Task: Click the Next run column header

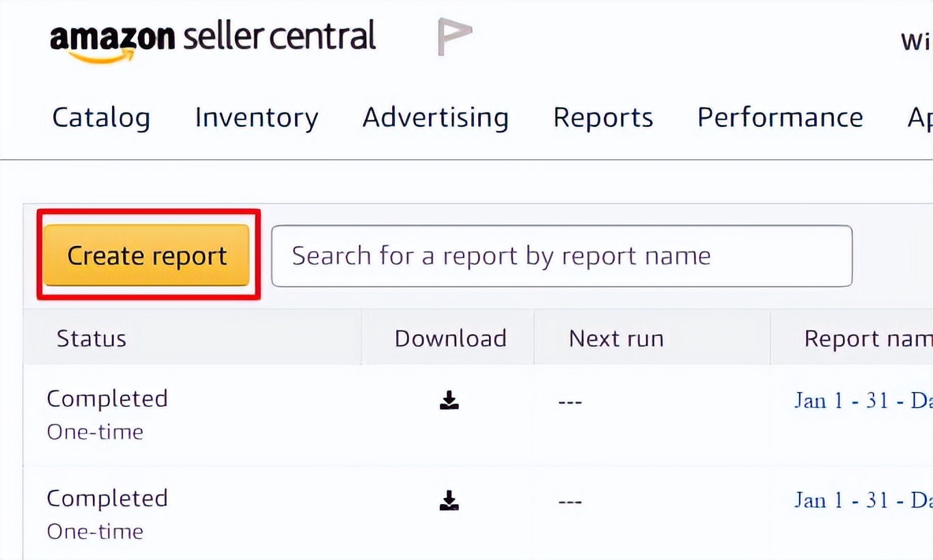Action: pos(616,339)
